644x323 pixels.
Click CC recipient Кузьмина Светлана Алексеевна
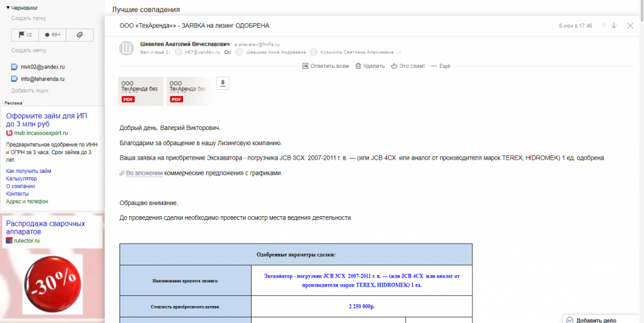[x=357, y=52]
